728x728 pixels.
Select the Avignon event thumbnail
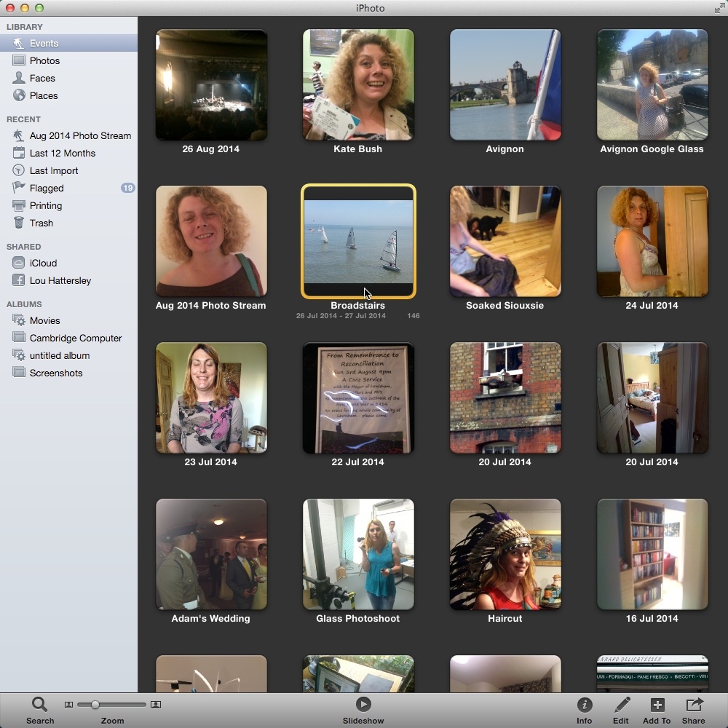(x=505, y=85)
